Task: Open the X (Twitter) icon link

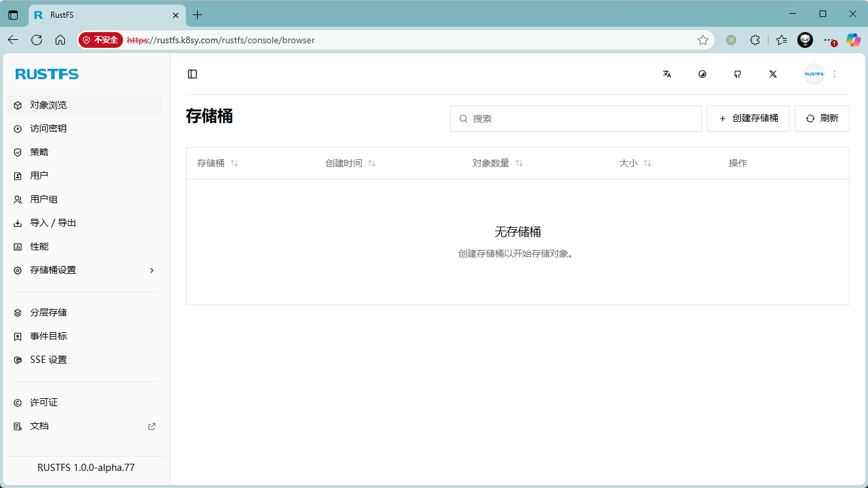Action: (773, 74)
